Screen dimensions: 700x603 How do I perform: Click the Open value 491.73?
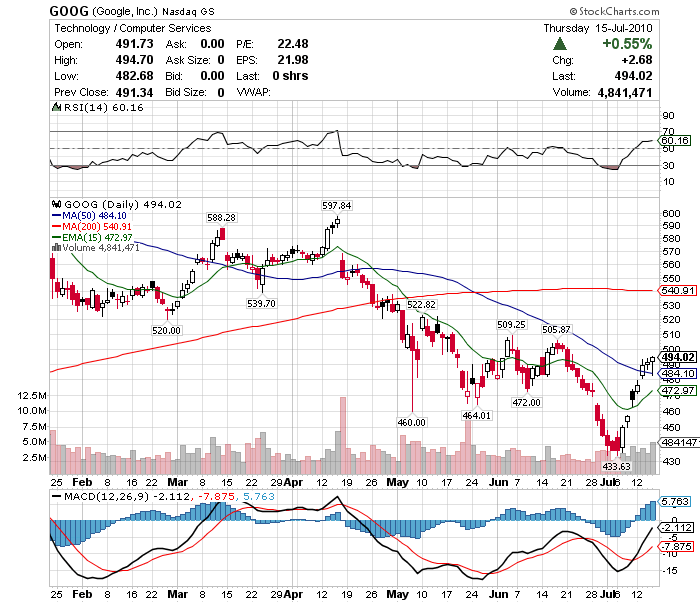click(x=134, y=44)
